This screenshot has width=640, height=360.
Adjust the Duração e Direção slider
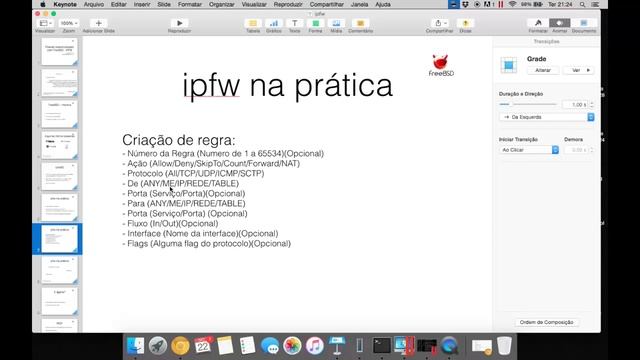[528, 104]
